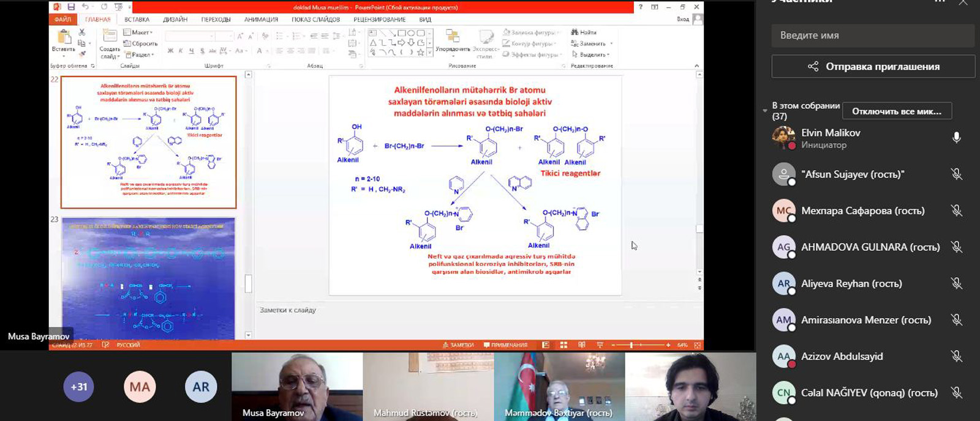
Task: Toggle mic icon for AHMADOVA GULNARA
Action: pyautogui.click(x=956, y=247)
